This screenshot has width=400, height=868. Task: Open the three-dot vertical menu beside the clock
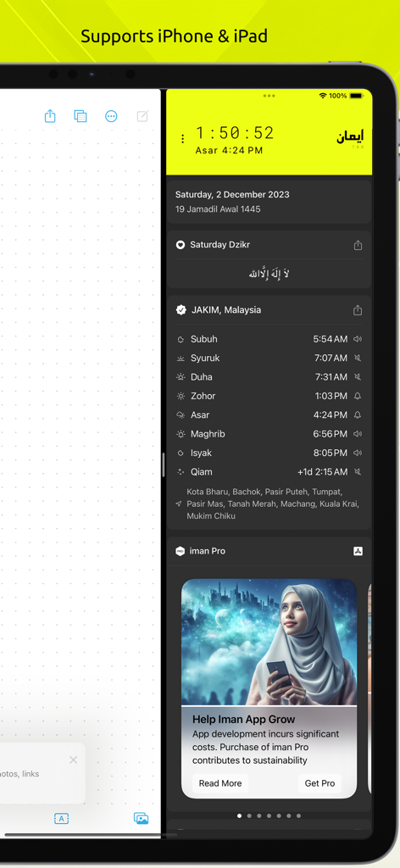click(x=182, y=139)
